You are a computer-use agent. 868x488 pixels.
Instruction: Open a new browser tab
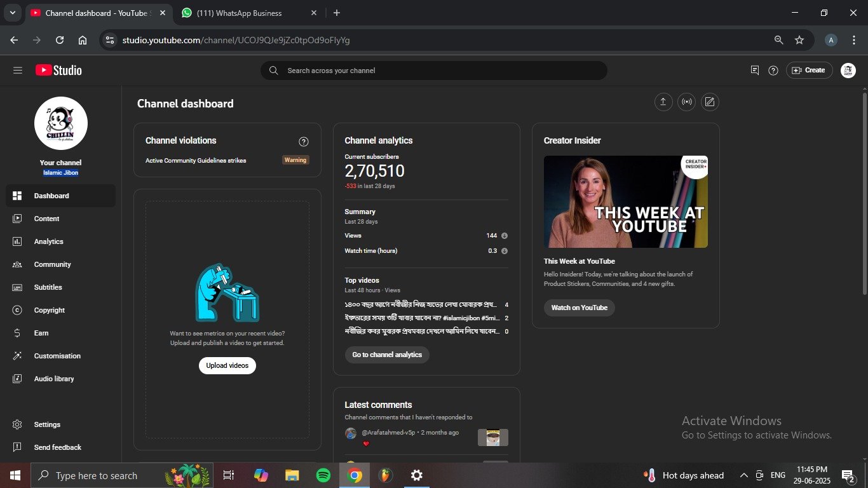click(337, 13)
